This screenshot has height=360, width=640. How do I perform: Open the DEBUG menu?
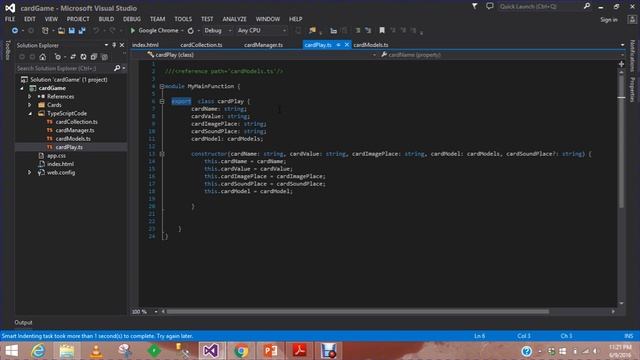coord(132,19)
